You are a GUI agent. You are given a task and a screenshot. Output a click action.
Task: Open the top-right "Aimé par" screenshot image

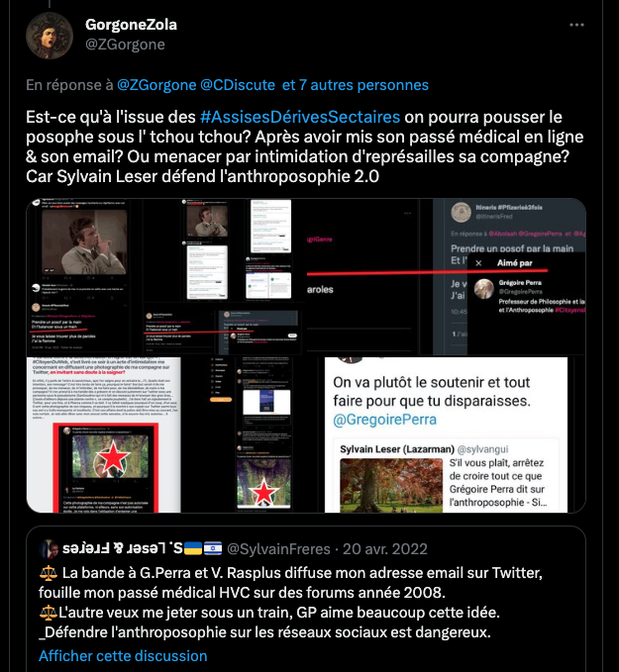pyautogui.click(x=446, y=276)
